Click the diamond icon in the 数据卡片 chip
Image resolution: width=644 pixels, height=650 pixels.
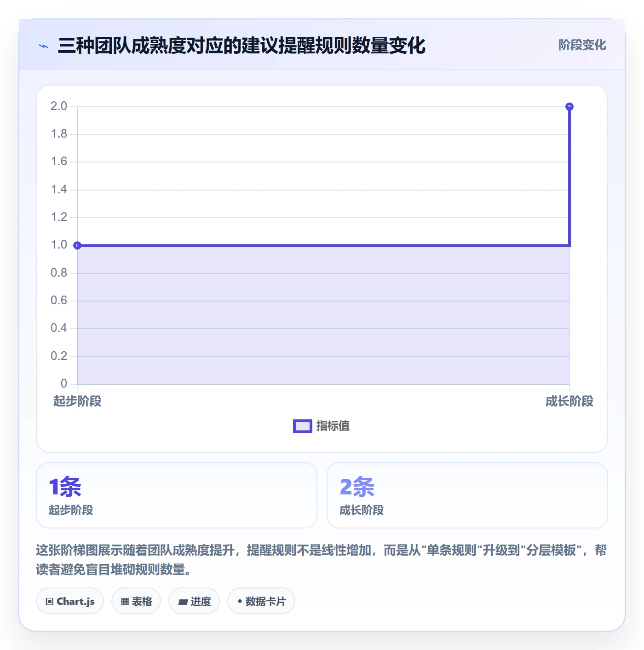pos(240,601)
